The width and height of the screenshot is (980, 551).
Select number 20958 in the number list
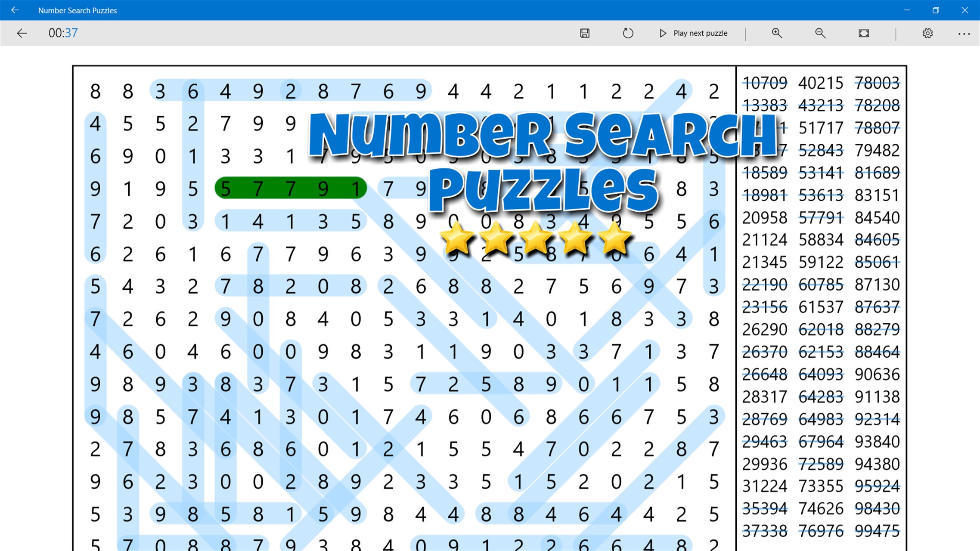pyautogui.click(x=765, y=217)
